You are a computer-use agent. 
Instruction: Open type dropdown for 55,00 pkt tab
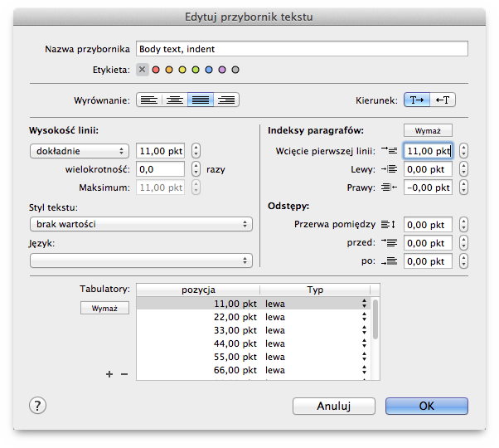tap(365, 357)
